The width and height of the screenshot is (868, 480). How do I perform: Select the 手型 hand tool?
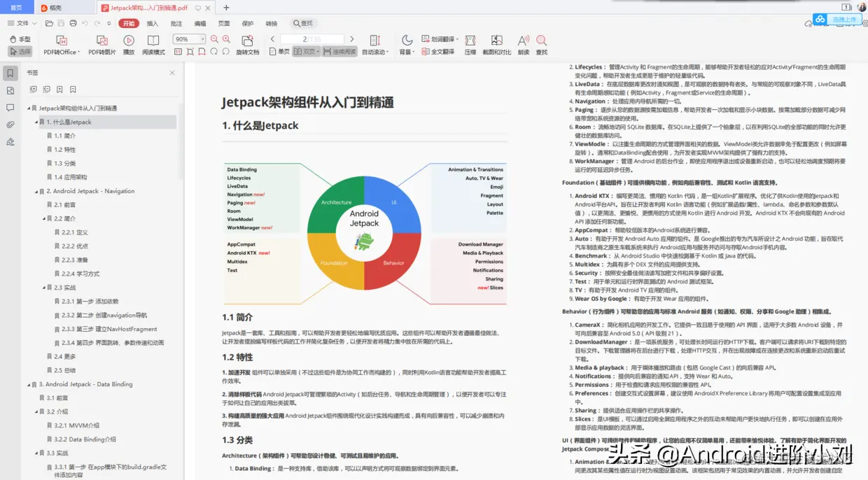click(20, 39)
